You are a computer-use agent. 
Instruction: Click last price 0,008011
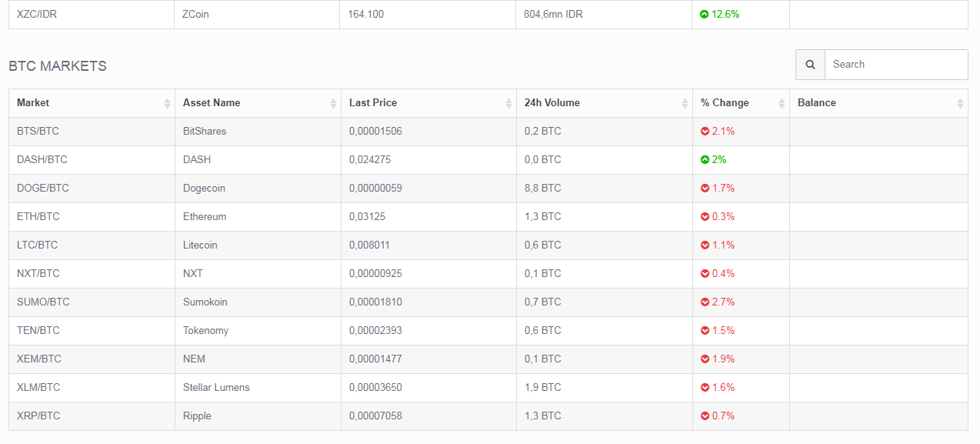point(369,245)
